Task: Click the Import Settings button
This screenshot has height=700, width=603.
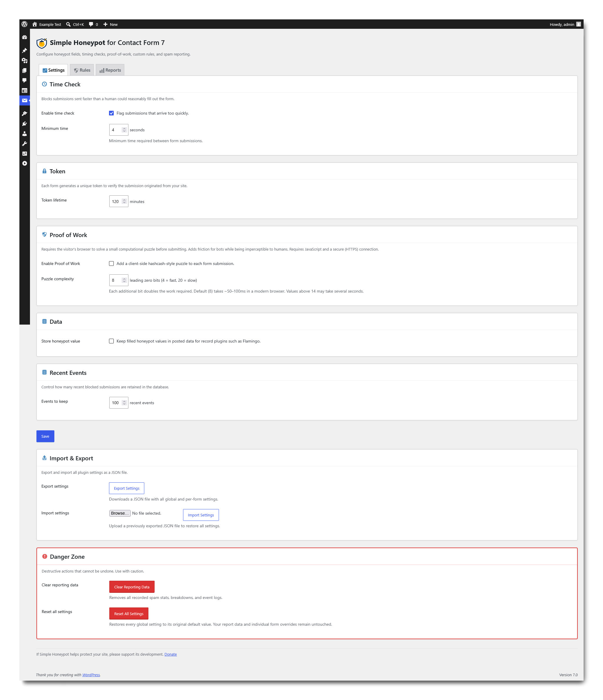Action: click(201, 515)
